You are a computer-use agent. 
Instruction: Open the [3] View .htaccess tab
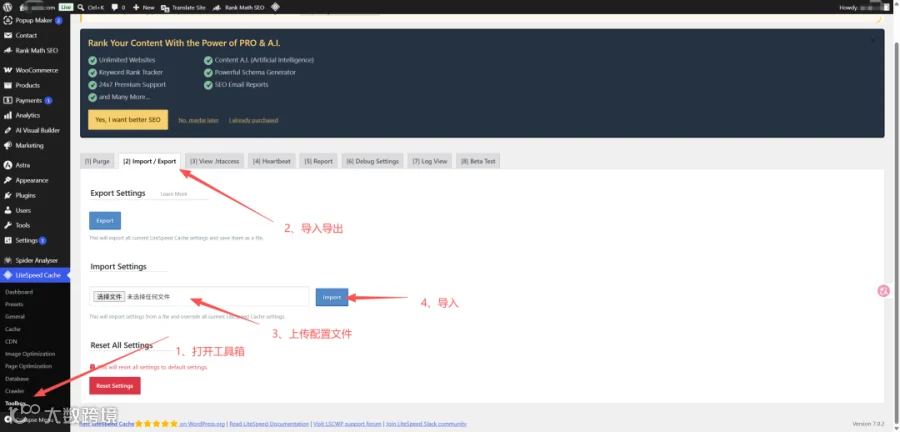pyautogui.click(x=215, y=161)
